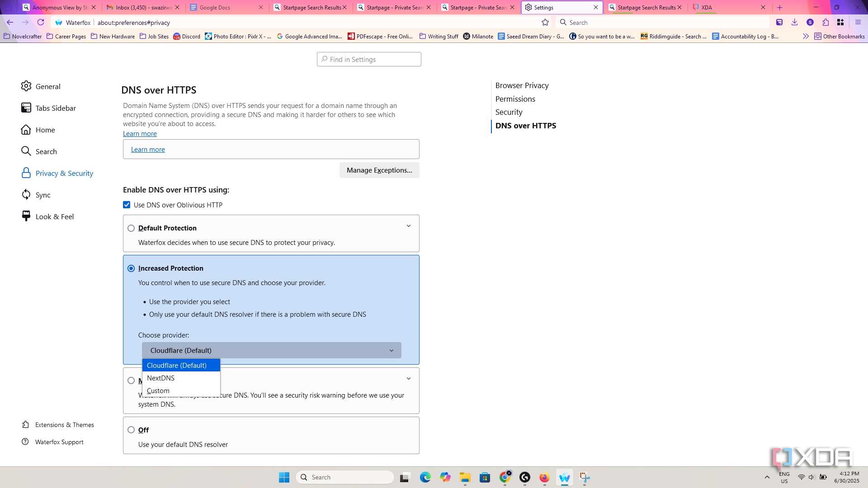Screen dimensions: 868x488
Task: Show hidden system tray icons
Action: (x=767, y=477)
